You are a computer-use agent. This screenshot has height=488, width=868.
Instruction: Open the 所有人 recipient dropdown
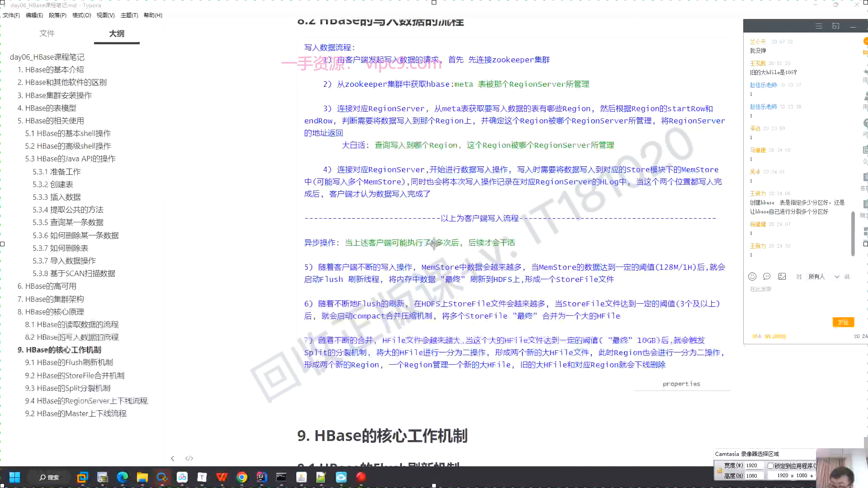824,277
